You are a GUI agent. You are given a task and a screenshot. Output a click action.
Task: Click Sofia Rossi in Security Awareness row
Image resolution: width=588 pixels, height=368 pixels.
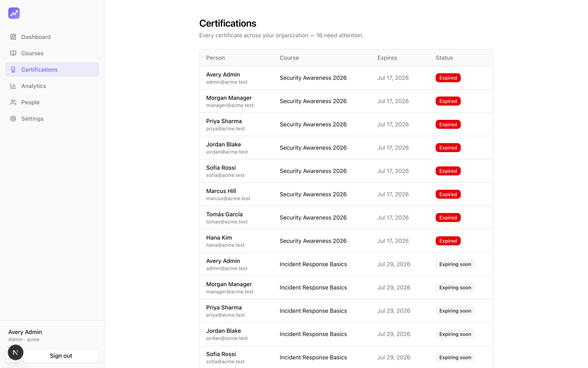coord(221,167)
